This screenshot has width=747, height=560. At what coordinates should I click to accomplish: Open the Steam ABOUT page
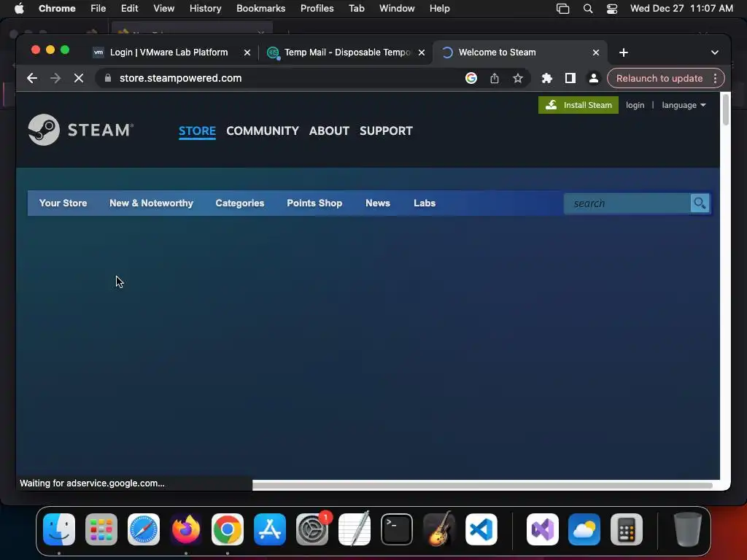[329, 131]
